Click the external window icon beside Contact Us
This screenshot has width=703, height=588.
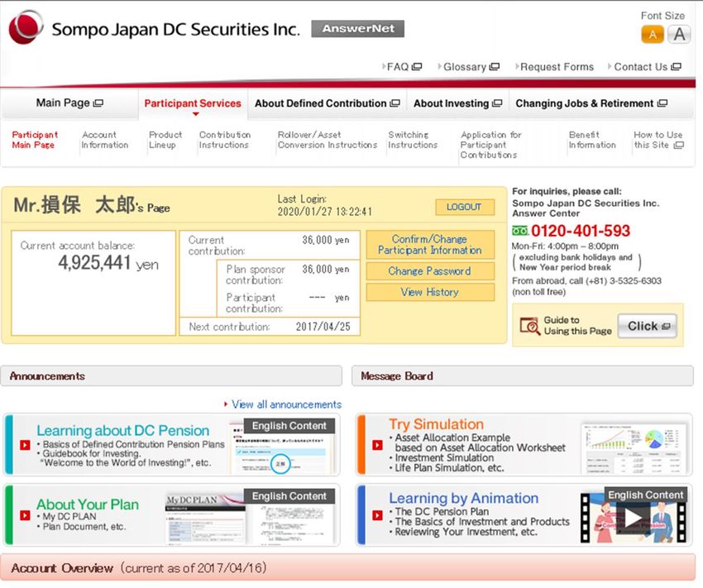676,67
